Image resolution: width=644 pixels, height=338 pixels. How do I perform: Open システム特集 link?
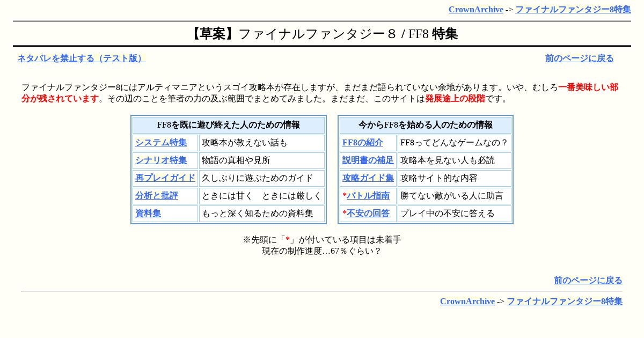click(x=161, y=143)
